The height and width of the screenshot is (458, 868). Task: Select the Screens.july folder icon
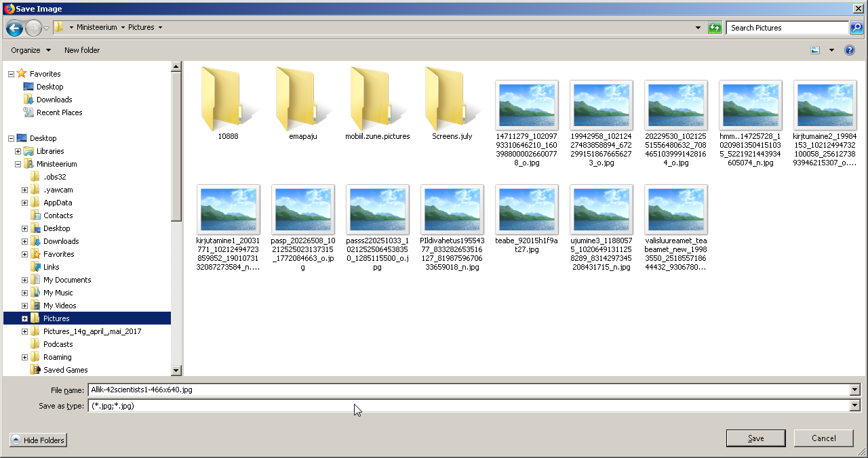(x=452, y=98)
